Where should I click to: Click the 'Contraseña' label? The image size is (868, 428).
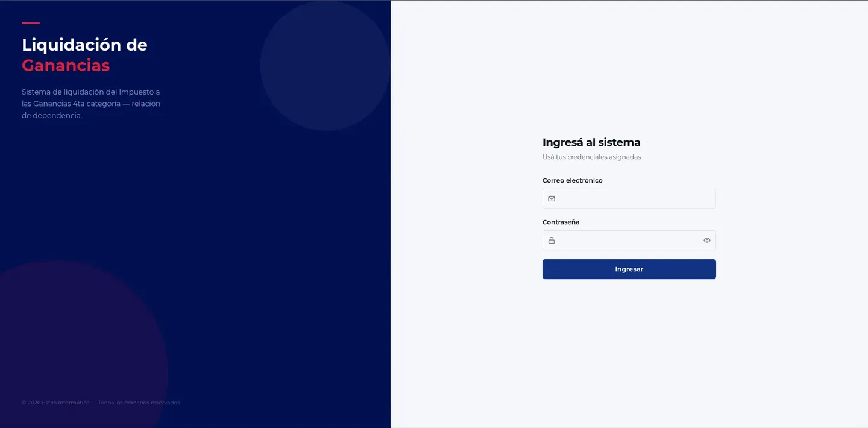[561, 222]
